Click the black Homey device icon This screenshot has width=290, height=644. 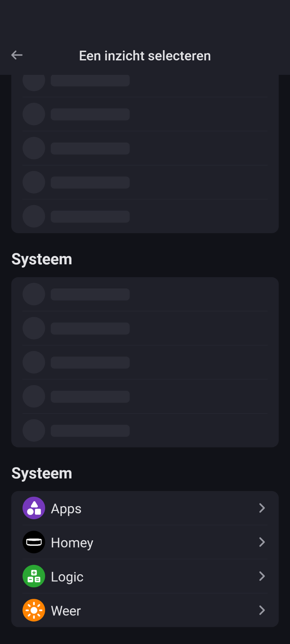(34, 542)
